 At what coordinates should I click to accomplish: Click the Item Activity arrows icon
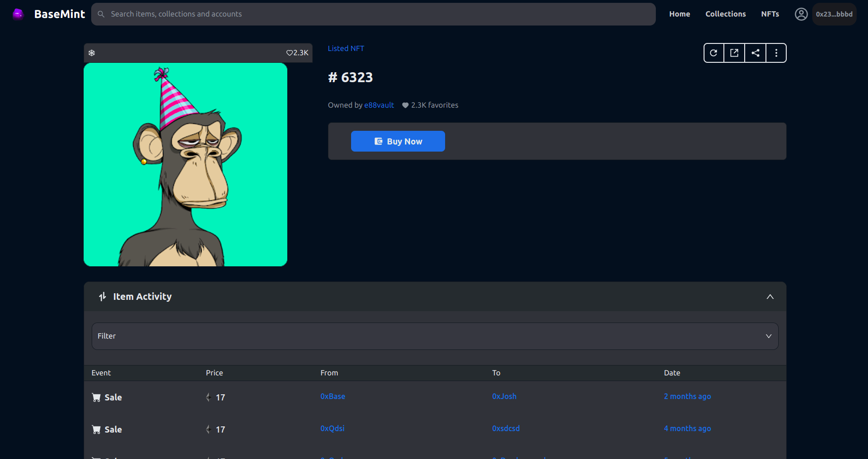(103, 297)
